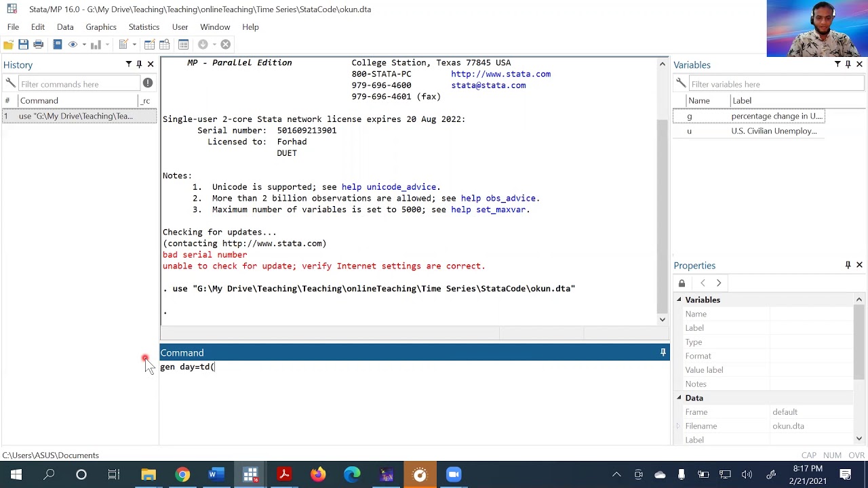Select variable u in Variables list
Screen dimensions: 868x488
(749, 131)
